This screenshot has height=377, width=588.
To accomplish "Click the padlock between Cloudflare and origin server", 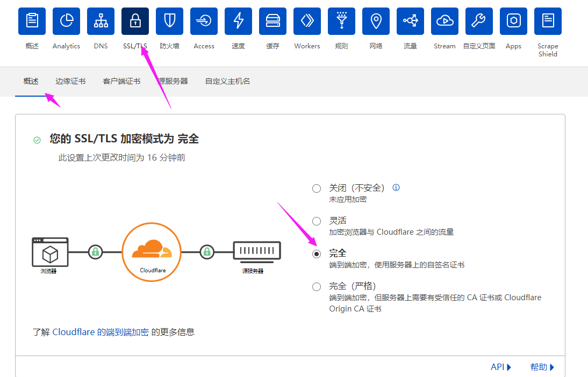I will (207, 252).
